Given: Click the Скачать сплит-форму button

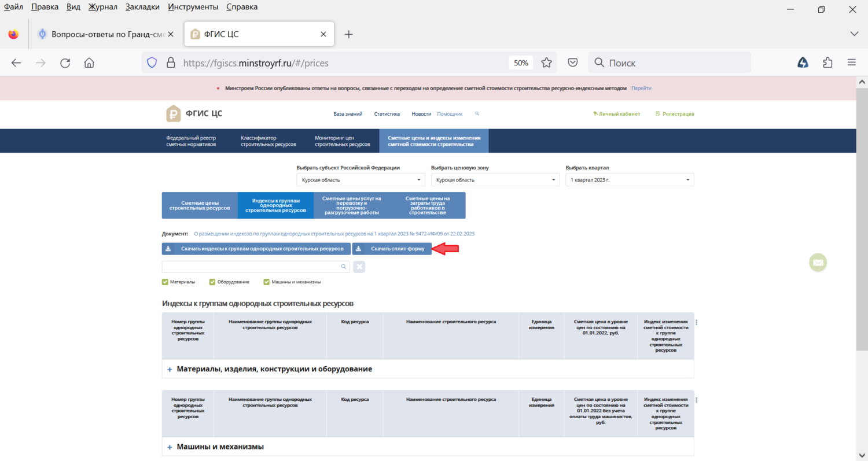Looking at the screenshot, I should click(x=392, y=249).
